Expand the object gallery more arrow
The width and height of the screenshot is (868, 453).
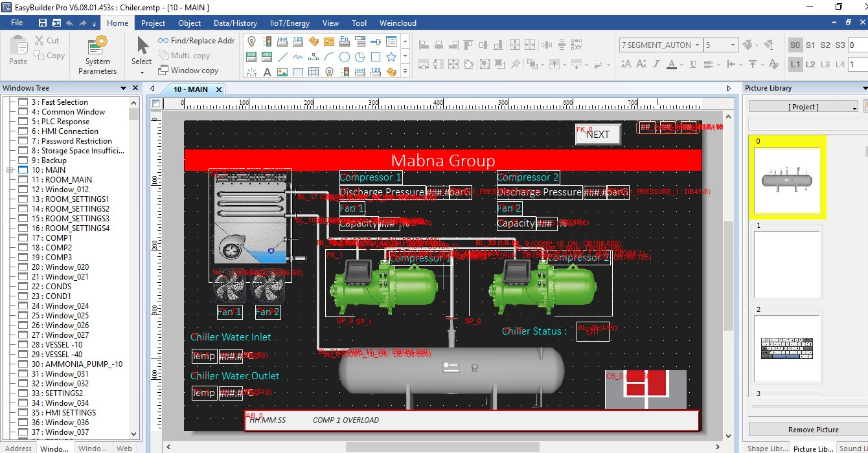[x=405, y=72]
